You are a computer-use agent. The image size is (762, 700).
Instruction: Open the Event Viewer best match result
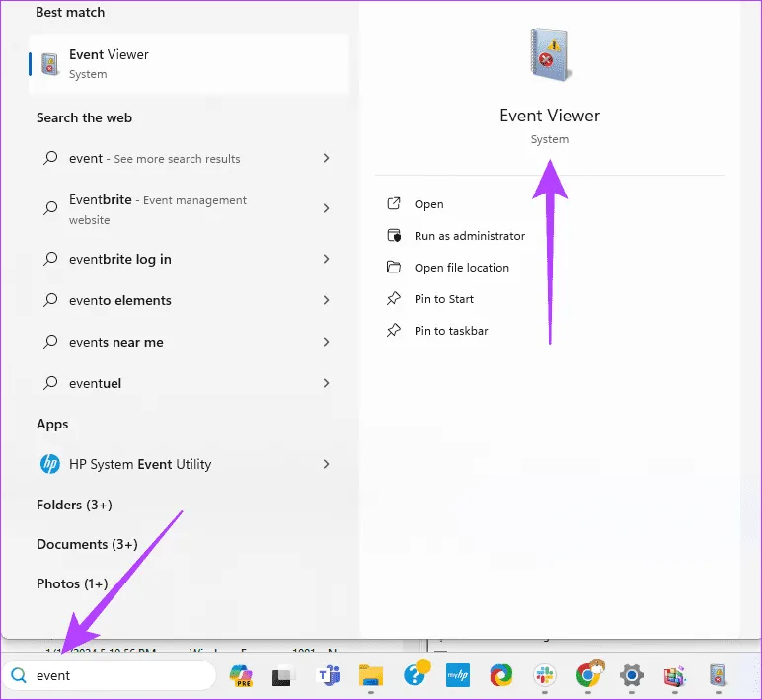[188, 64]
